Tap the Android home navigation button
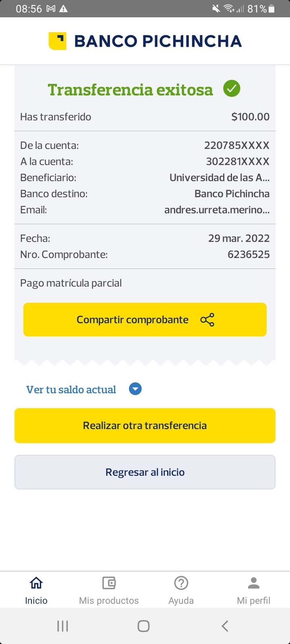 click(x=144, y=626)
